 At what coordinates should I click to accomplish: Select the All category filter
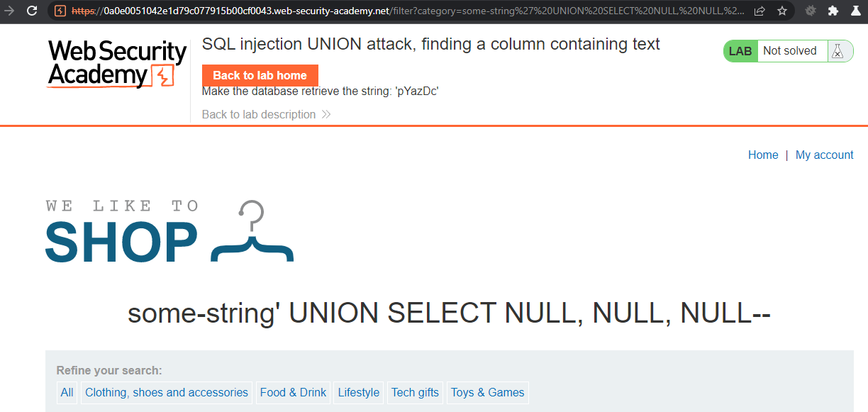pos(67,392)
